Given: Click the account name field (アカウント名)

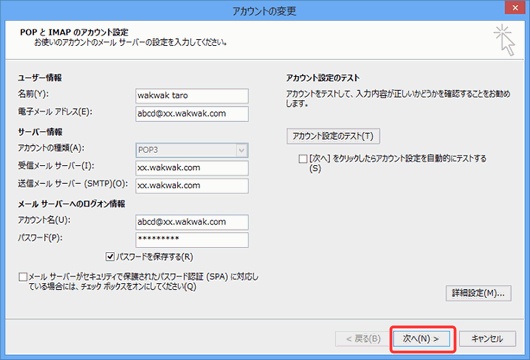Looking at the screenshot, I should 192,222.
